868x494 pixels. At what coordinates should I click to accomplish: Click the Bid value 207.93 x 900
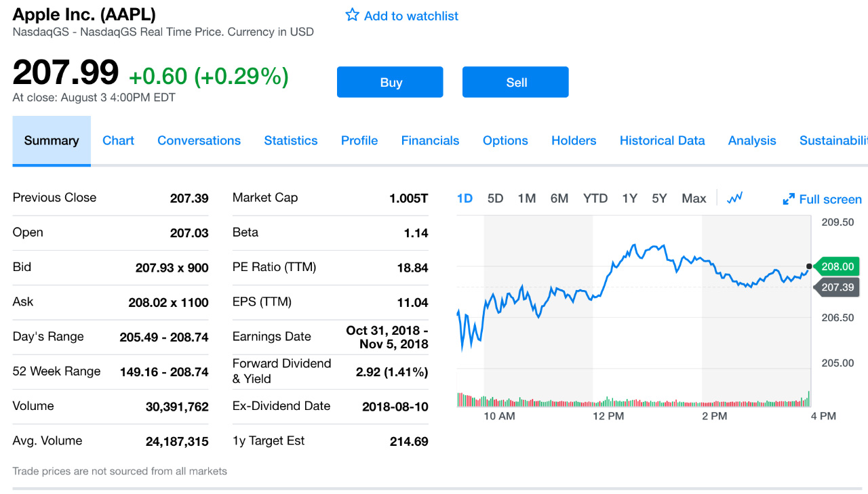pyautogui.click(x=172, y=268)
